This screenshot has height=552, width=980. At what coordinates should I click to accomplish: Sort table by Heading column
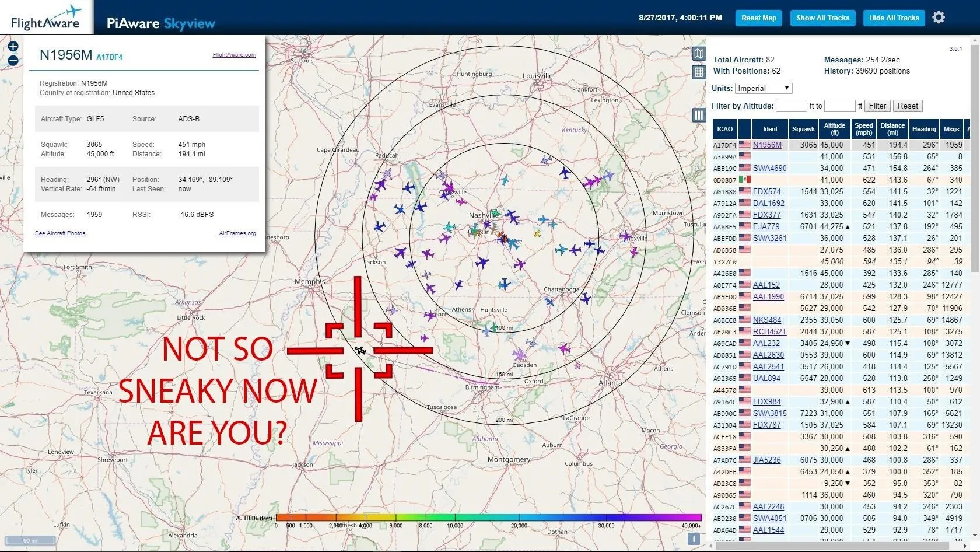click(924, 129)
